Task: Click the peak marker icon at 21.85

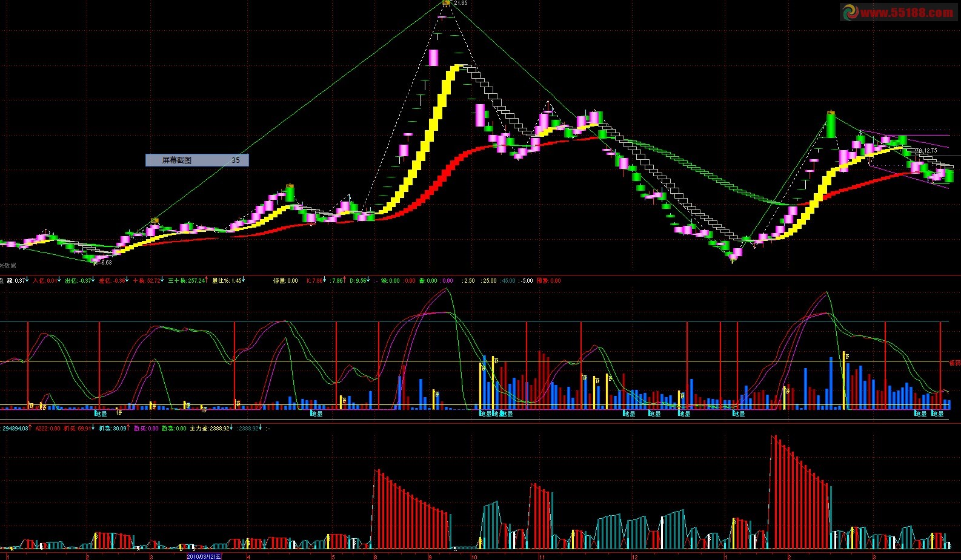Action: 447,3
